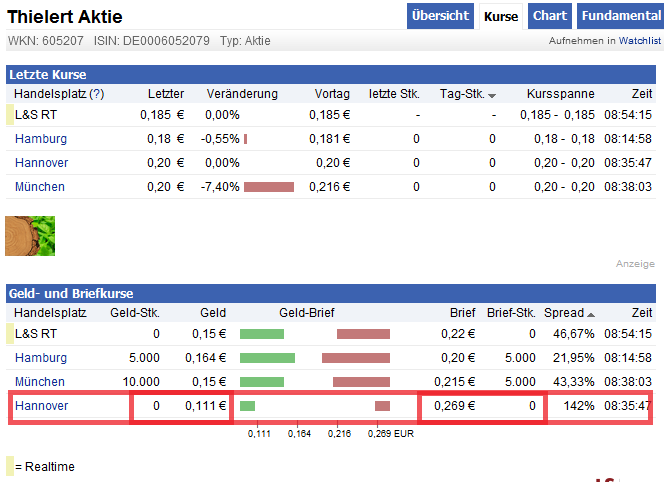Open the Fundamental tab
Image resolution: width=664 pixels, height=482 pixels.
(x=621, y=16)
